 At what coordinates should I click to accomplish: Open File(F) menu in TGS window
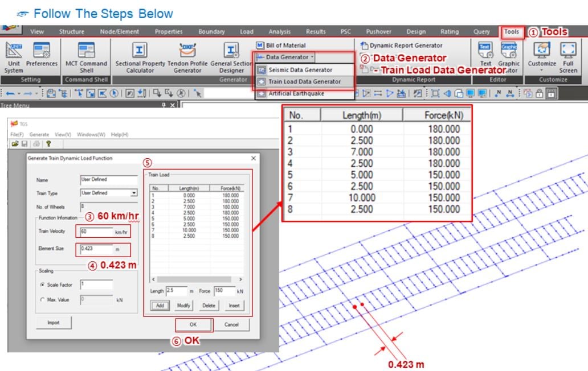click(17, 134)
